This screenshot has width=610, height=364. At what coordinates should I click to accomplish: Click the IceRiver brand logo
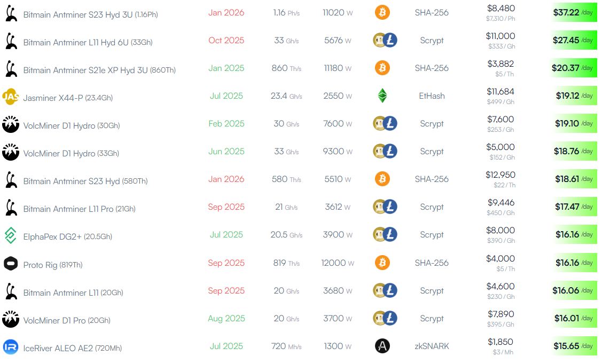tap(11, 347)
